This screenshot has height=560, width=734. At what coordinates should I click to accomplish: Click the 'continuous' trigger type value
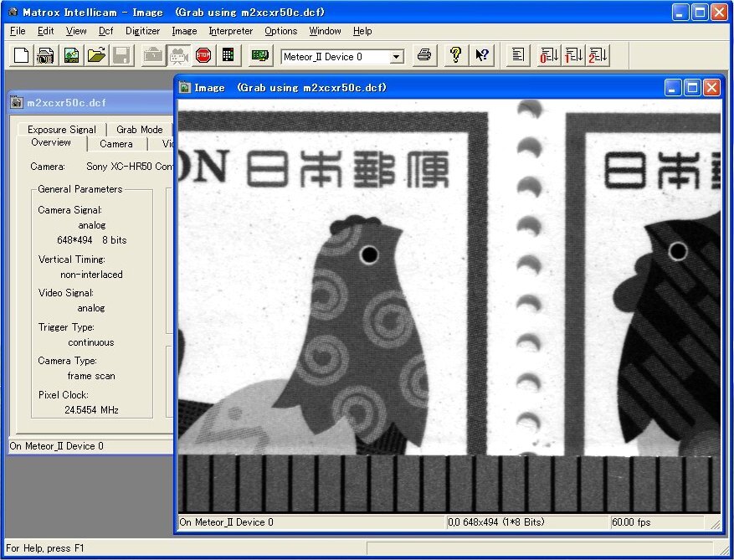pos(91,342)
